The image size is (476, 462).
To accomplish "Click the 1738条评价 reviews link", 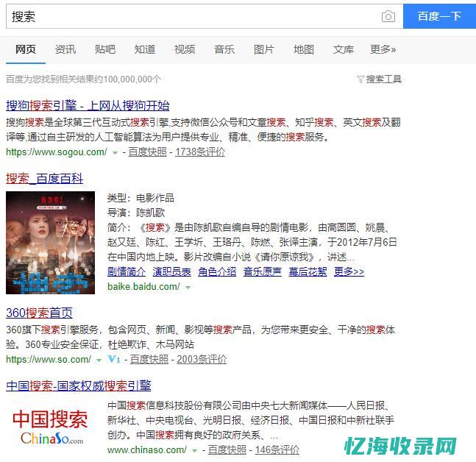I will click(200, 152).
